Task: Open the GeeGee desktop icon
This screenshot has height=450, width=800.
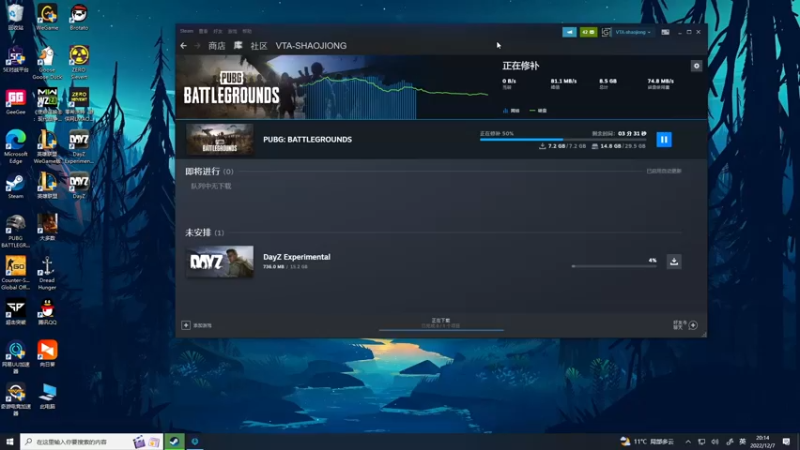Action: (15, 102)
